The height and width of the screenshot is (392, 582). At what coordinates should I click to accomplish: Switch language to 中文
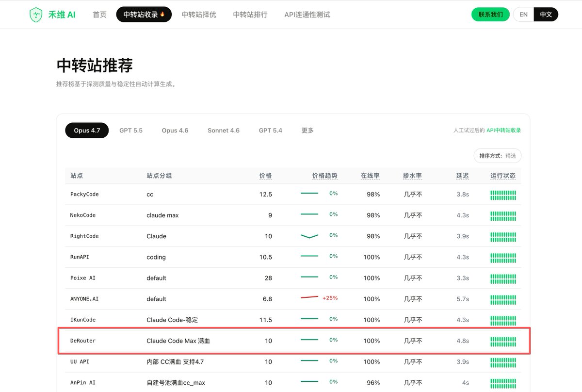point(546,15)
